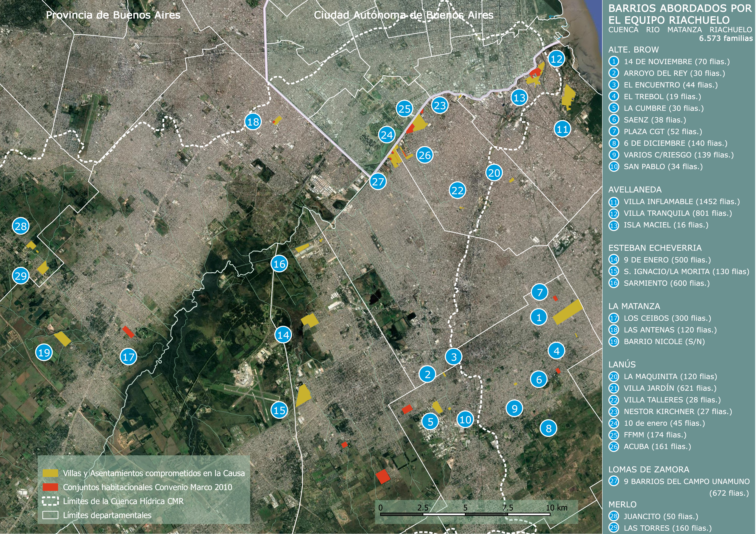Click map marker number 18
This screenshot has width=756, height=534.
click(x=253, y=122)
